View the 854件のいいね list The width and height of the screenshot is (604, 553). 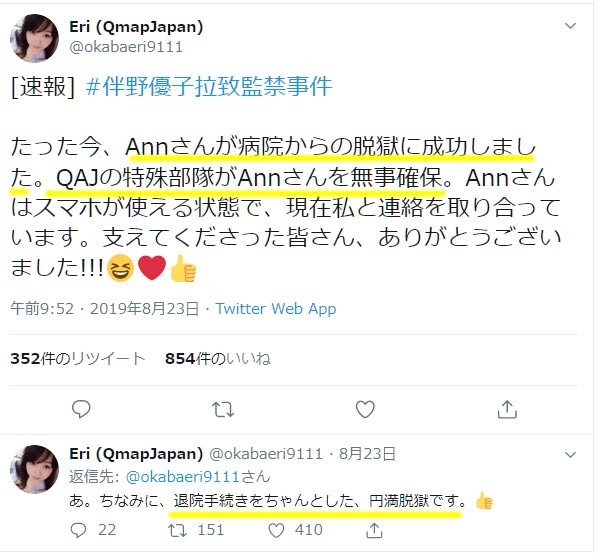click(x=218, y=359)
